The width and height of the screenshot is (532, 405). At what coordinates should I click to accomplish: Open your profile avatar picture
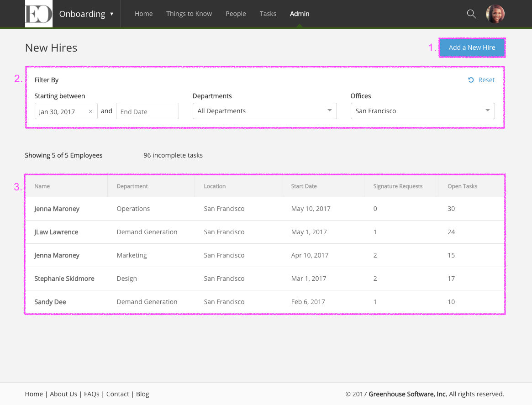tap(495, 14)
